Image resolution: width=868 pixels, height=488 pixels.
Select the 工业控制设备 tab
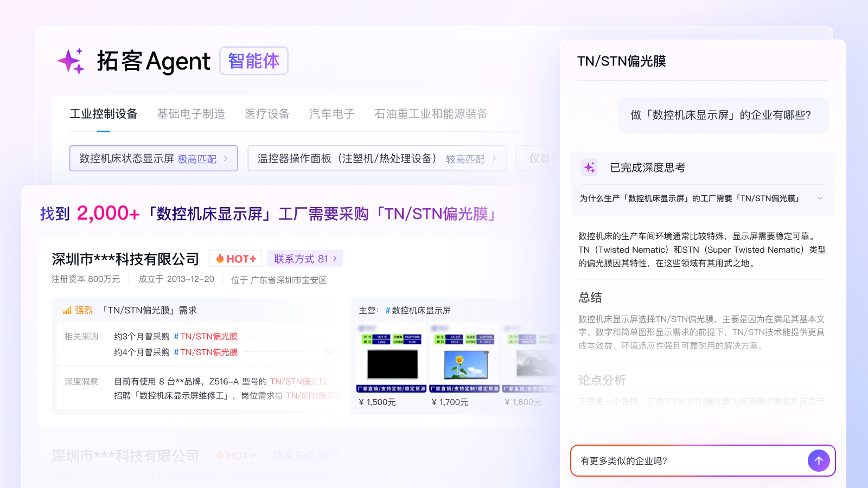(104, 114)
